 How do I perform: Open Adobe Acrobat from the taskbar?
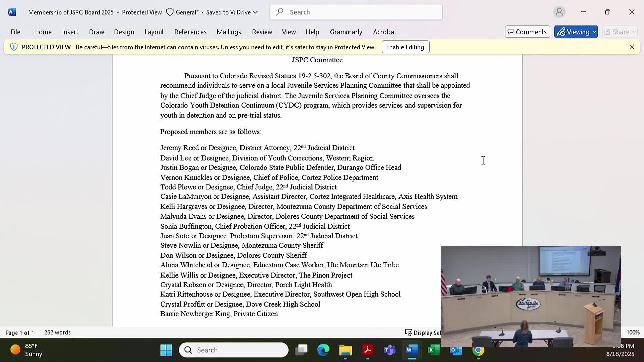pos(368,350)
